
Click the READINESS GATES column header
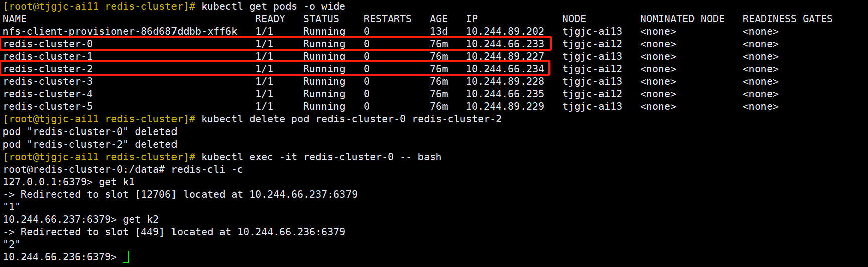(x=788, y=19)
